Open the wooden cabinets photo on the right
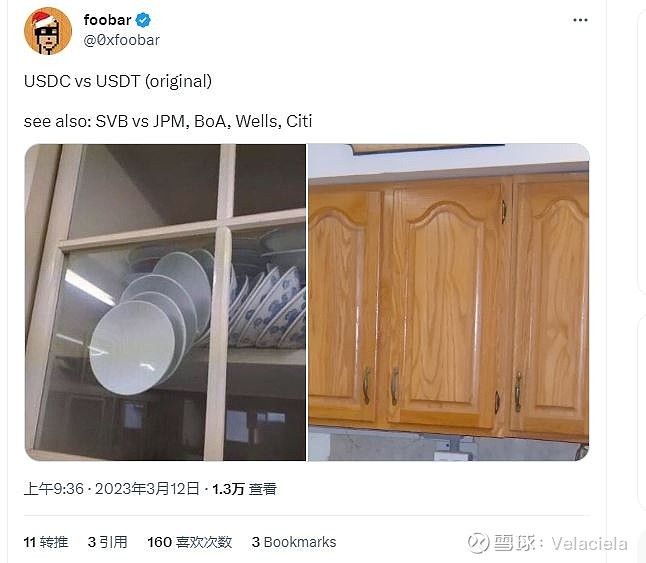Image resolution: width=646 pixels, height=563 pixels. (449, 302)
